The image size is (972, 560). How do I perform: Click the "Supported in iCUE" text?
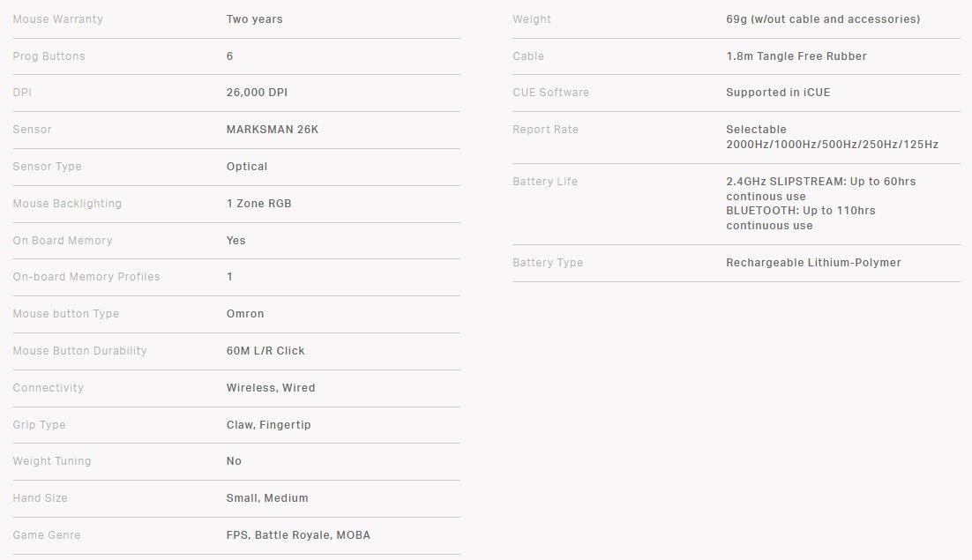(x=778, y=93)
